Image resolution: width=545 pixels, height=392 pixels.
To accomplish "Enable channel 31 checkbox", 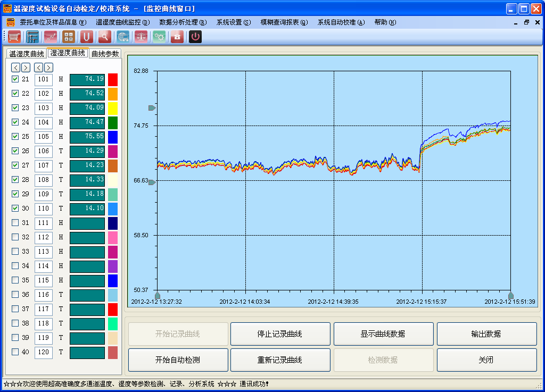I will [15, 223].
